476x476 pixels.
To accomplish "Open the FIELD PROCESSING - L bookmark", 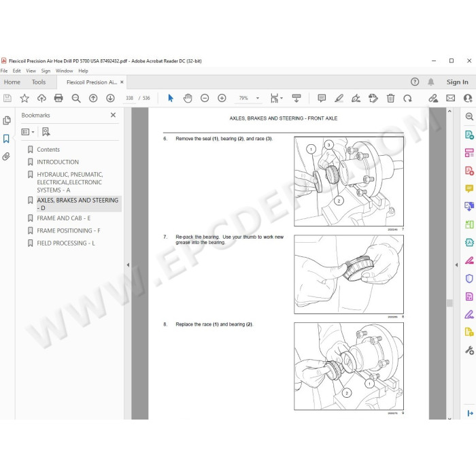I will [x=66, y=243].
